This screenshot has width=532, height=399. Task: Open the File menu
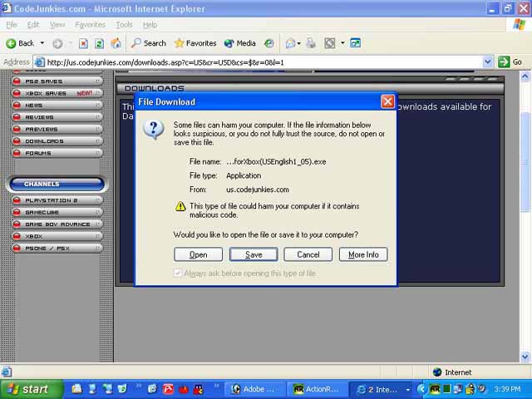click(12, 25)
